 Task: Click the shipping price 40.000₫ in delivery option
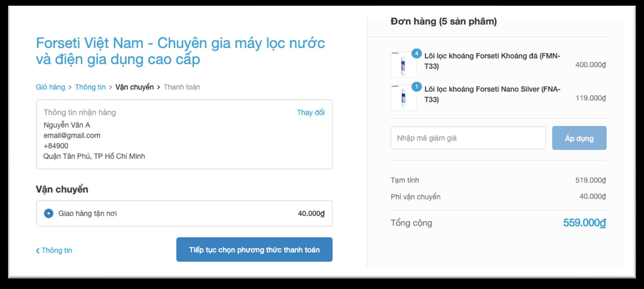[311, 213]
